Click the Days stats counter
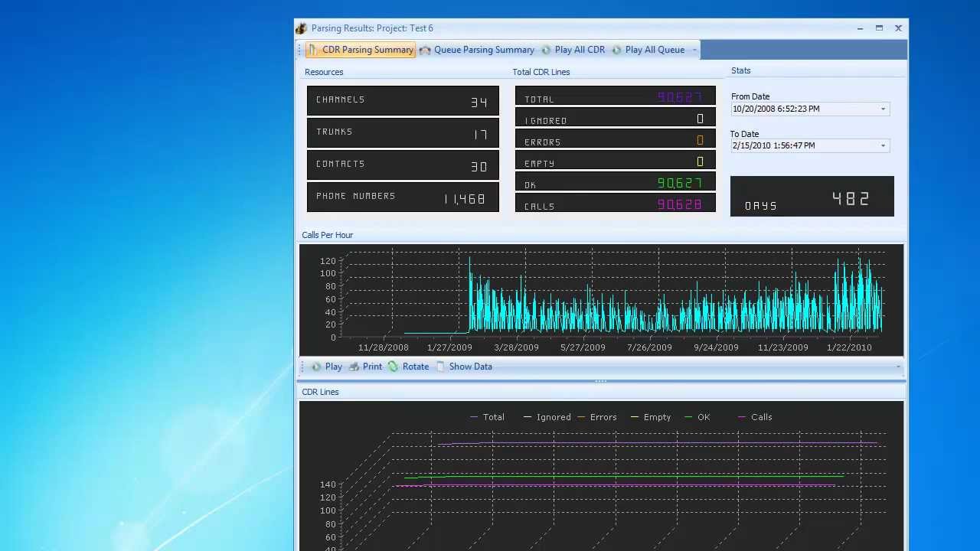The image size is (980, 551). point(812,197)
